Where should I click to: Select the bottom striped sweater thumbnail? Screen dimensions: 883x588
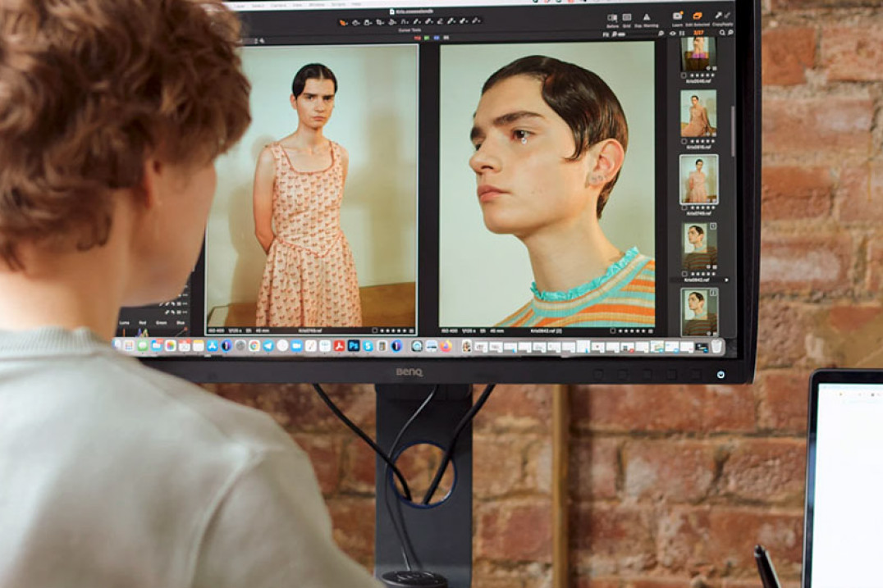pyautogui.click(x=699, y=312)
